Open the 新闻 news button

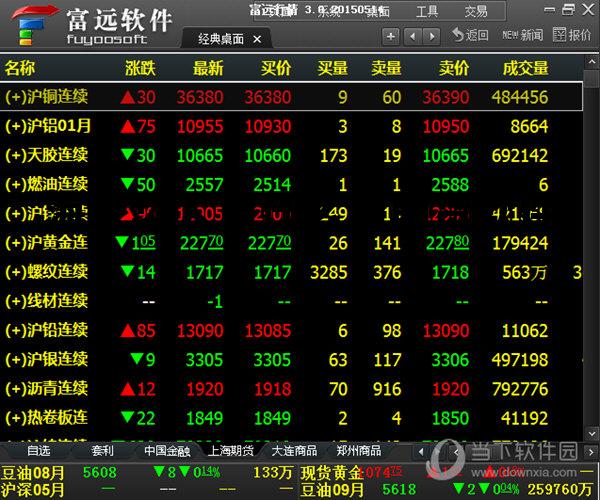(x=522, y=35)
